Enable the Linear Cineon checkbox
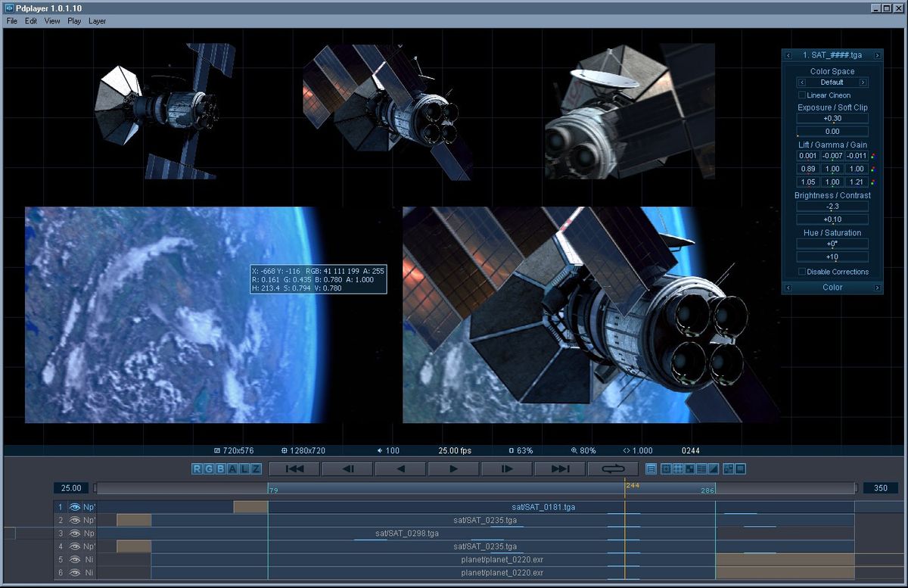 pyautogui.click(x=802, y=95)
